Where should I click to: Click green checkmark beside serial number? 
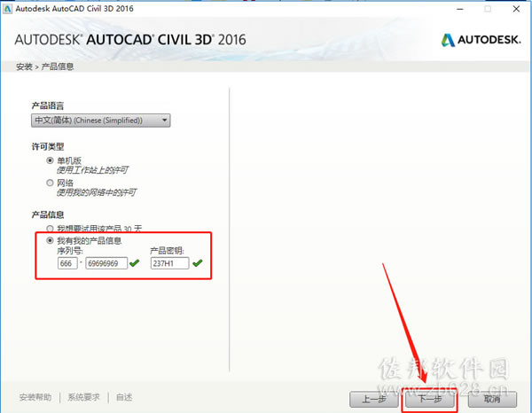(x=135, y=263)
